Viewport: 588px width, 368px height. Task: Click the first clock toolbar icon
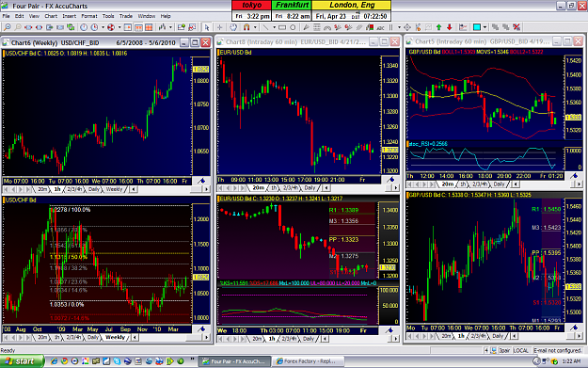point(84,27)
